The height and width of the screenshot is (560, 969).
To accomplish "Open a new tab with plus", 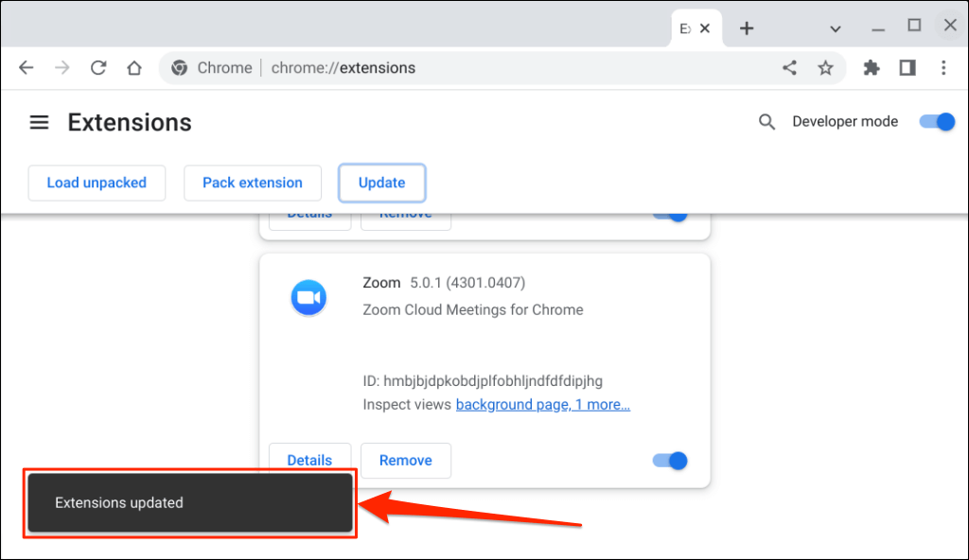I will point(747,27).
